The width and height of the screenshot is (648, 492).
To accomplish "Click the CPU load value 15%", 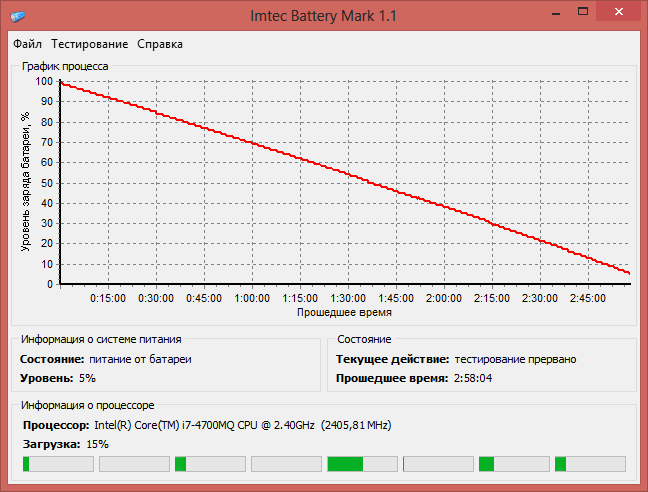I will tap(98, 444).
